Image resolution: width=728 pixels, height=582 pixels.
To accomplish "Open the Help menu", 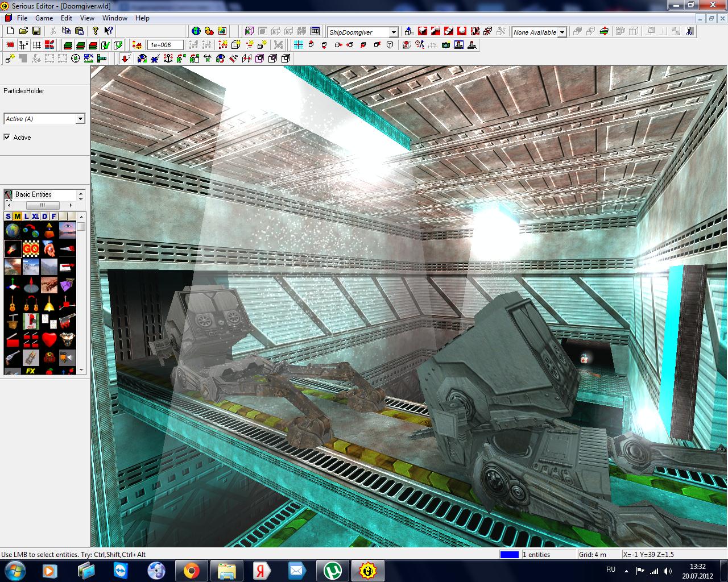I will coord(142,18).
